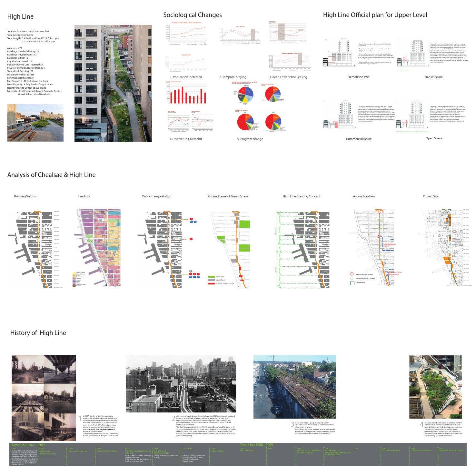Click the Primary Access Location legend circle
This screenshot has width=476, height=476.
pos(352,274)
